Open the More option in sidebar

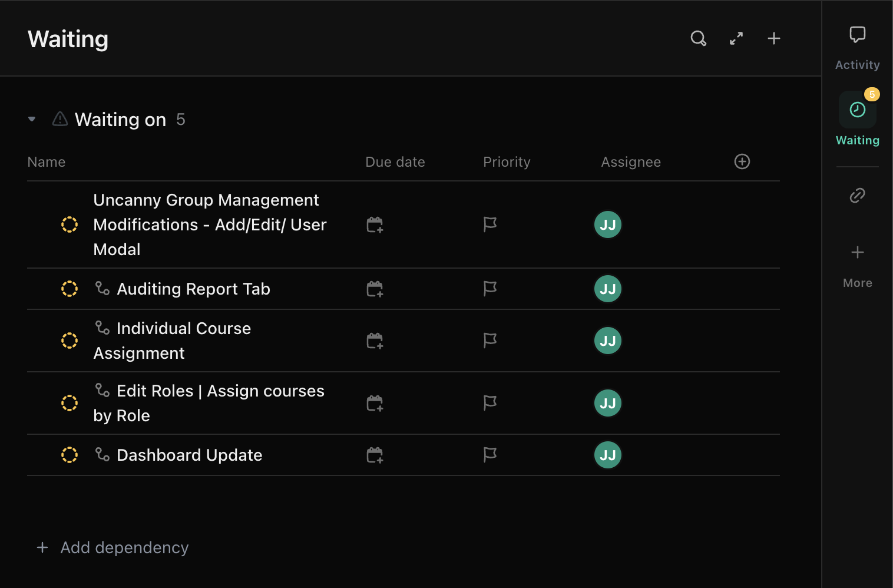pos(857,265)
